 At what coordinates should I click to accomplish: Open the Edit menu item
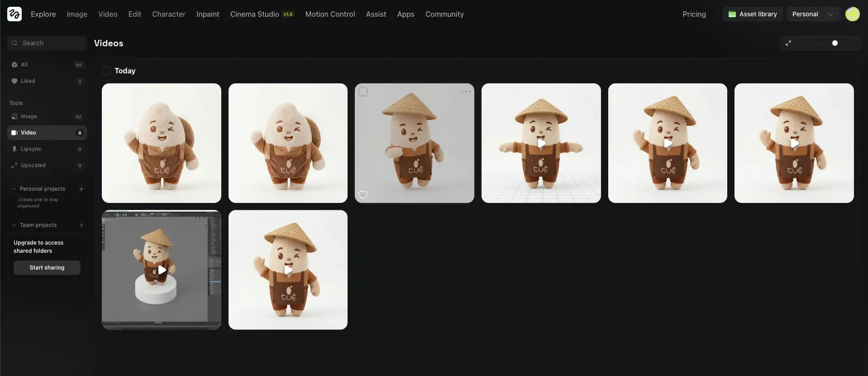[x=135, y=14]
